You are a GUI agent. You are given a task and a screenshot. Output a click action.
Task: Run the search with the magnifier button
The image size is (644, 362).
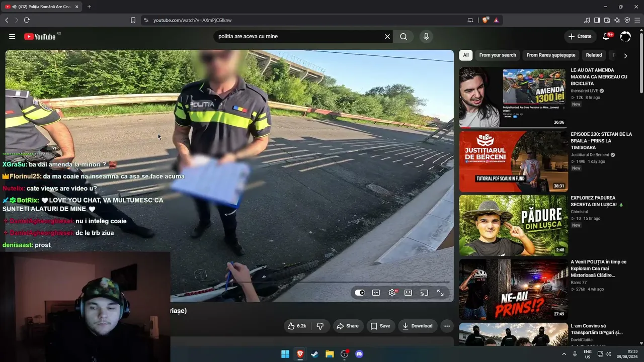point(404,36)
